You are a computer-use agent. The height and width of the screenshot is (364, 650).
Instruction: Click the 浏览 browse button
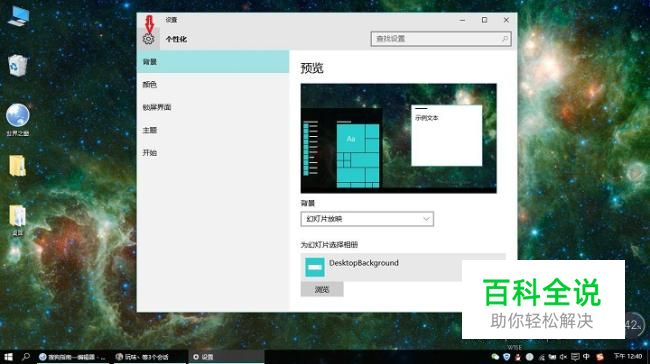point(322,289)
